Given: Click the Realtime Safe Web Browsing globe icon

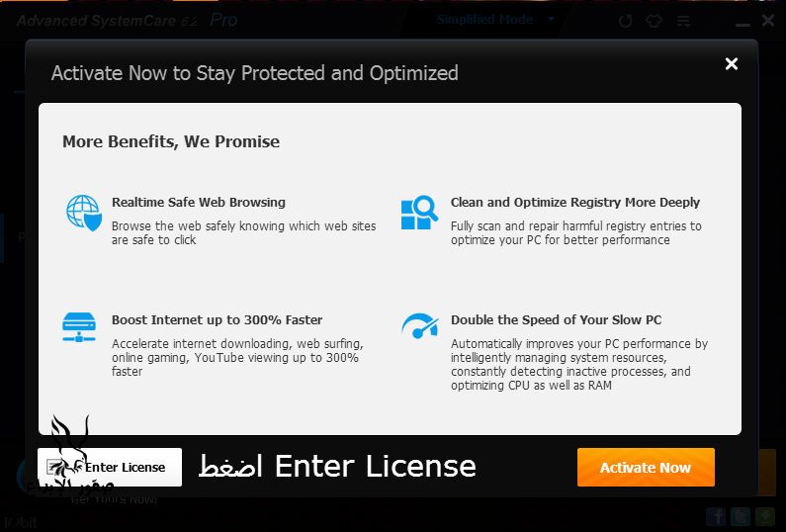Looking at the screenshot, I should click(x=83, y=213).
